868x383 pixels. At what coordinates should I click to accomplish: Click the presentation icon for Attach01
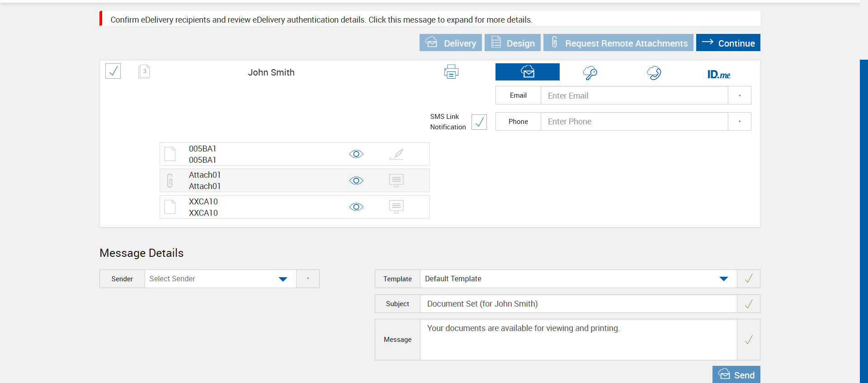[x=396, y=181]
